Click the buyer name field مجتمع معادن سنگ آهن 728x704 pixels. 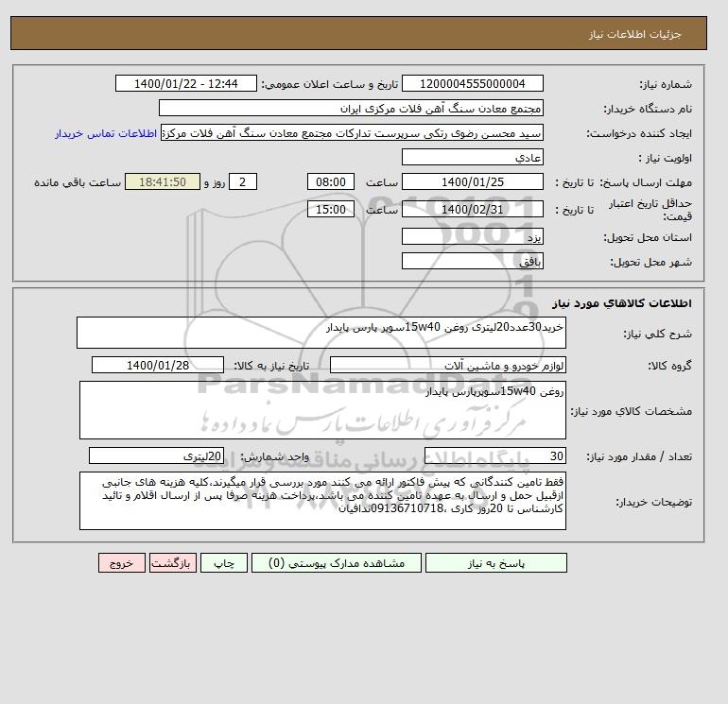(351, 108)
